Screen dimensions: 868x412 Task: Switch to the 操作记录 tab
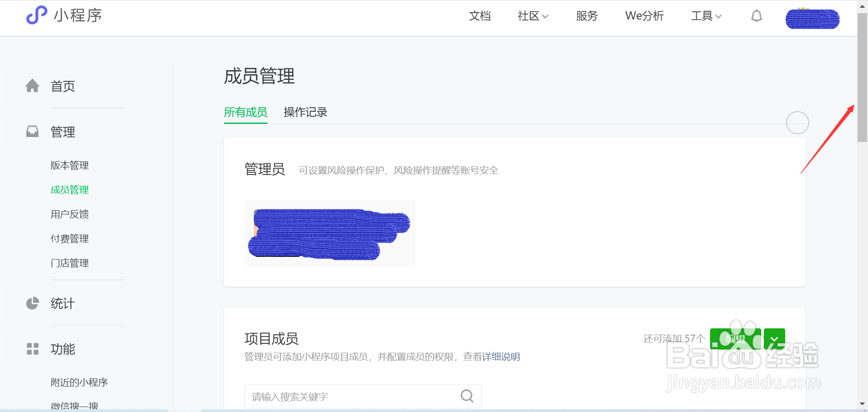[305, 112]
